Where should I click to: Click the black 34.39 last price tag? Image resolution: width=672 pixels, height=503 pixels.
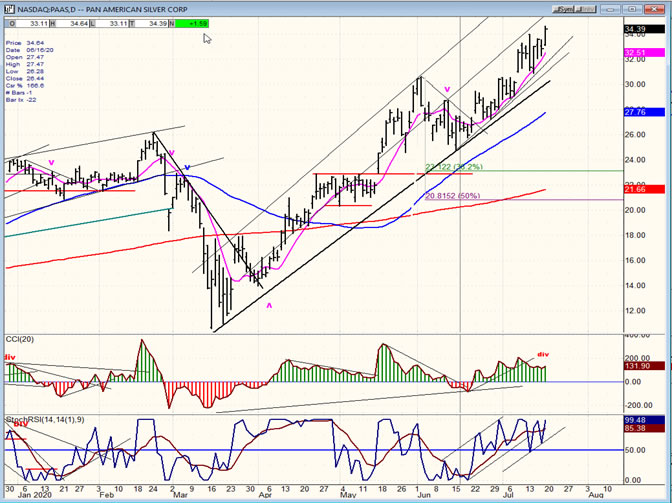tap(645, 29)
